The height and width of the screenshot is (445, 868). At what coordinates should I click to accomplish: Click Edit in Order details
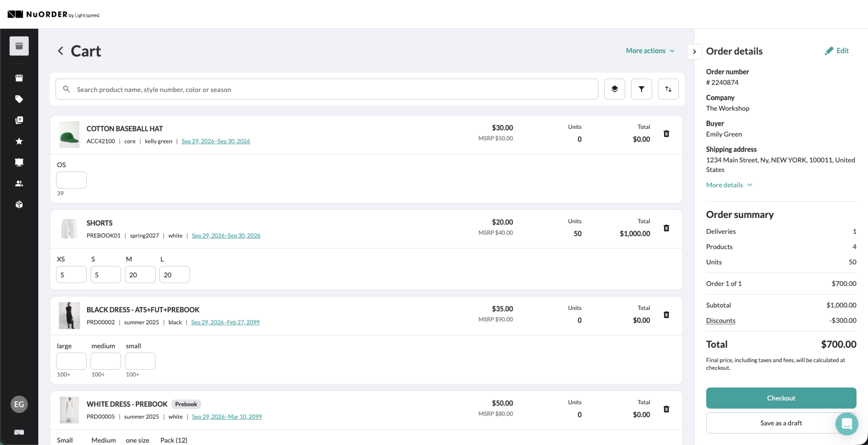pyautogui.click(x=837, y=51)
